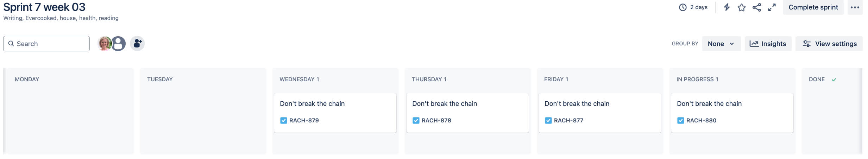The image size is (868, 159).
Task: Filter by the photo avatar user
Action: (x=104, y=44)
